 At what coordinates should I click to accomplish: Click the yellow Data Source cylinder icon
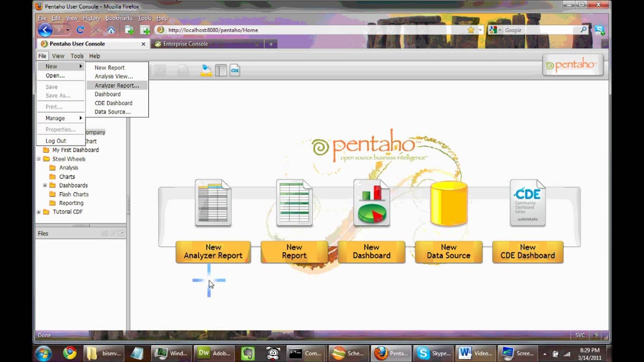tap(449, 203)
